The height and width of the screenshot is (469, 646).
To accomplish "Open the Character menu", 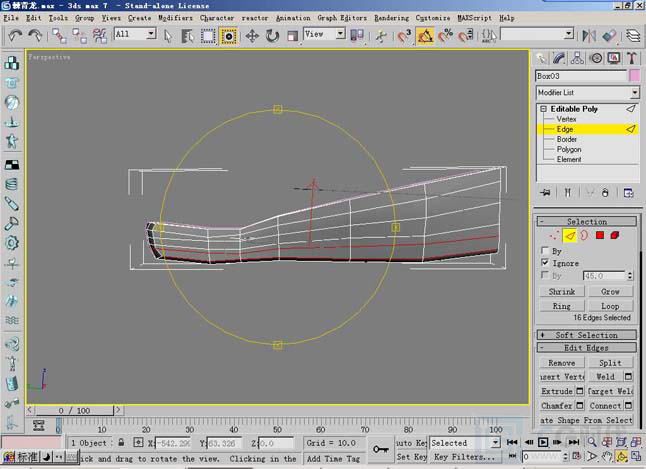I will click(217, 18).
